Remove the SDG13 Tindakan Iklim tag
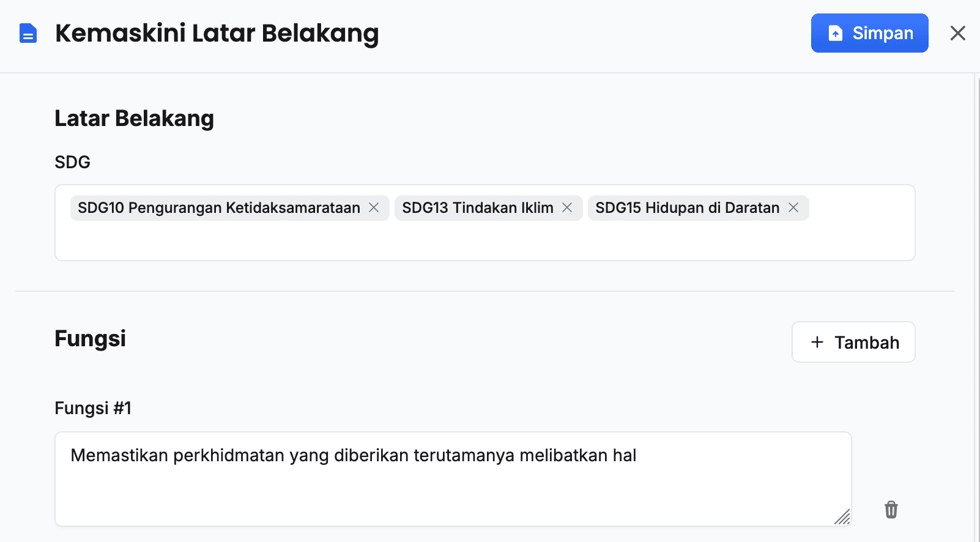The width and height of the screenshot is (980, 542). pos(567,208)
